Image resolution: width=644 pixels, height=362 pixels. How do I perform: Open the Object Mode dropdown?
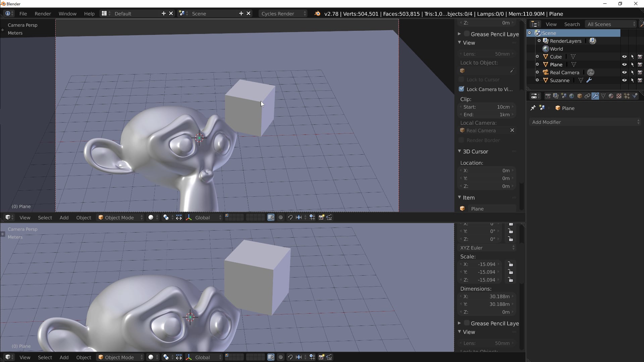click(120, 217)
